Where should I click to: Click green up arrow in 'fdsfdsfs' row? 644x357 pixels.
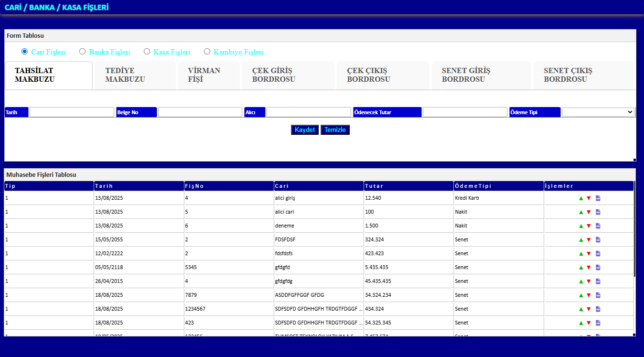581,254
